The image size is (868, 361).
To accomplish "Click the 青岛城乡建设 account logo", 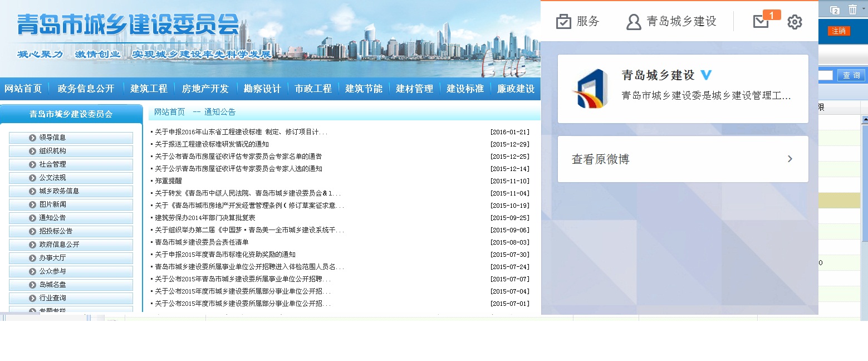I will (590, 89).
